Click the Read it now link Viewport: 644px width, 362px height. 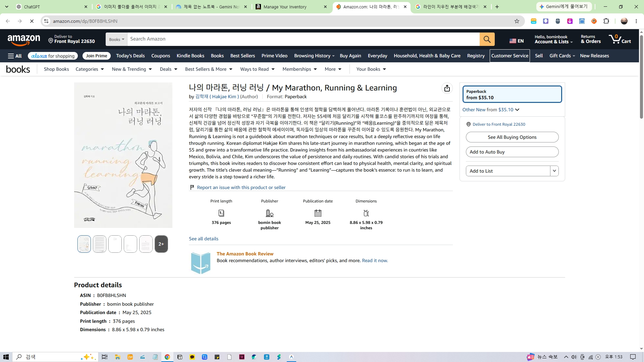[375, 260]
